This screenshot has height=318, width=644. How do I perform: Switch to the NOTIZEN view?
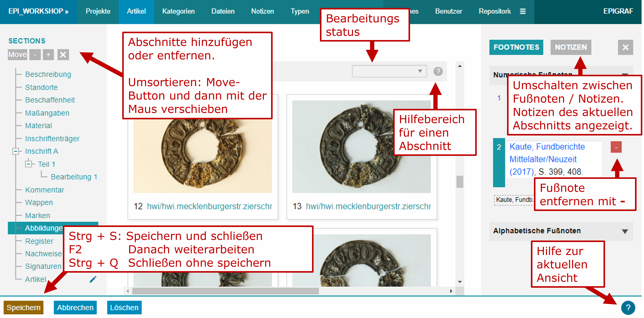point(571,47)
